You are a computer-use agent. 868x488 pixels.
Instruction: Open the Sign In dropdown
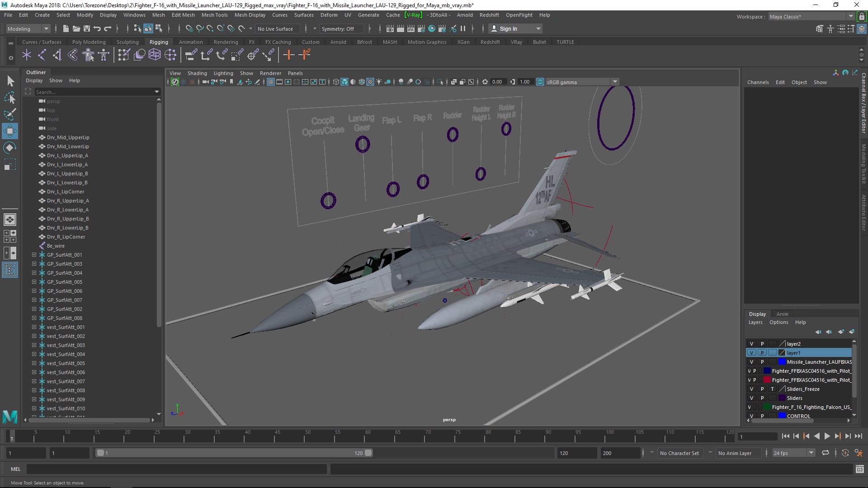click(516, 28)
